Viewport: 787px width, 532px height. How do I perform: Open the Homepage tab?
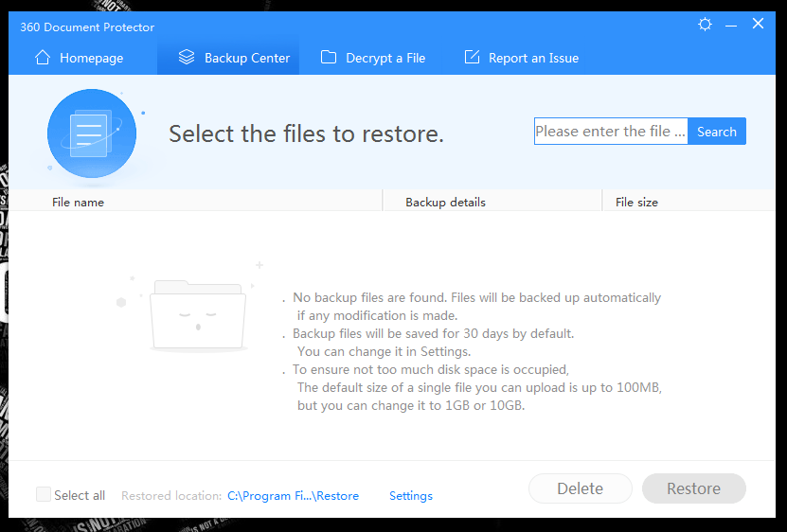[79, 59]
